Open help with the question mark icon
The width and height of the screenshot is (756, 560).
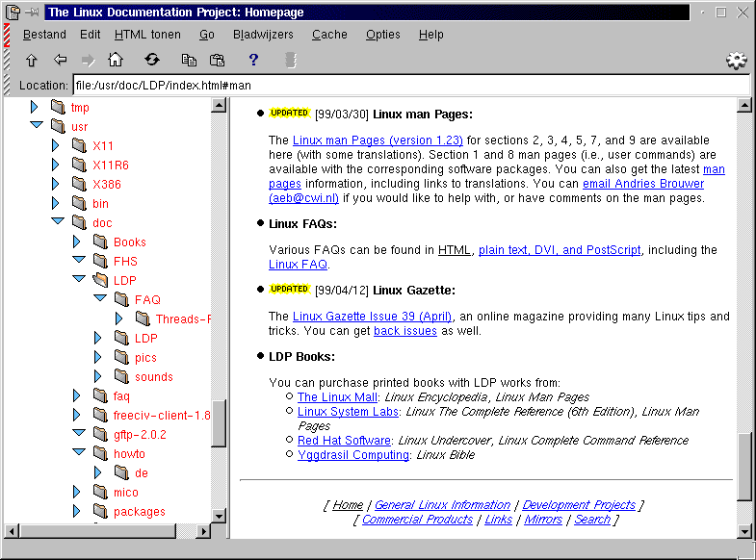tap(253, 60)
